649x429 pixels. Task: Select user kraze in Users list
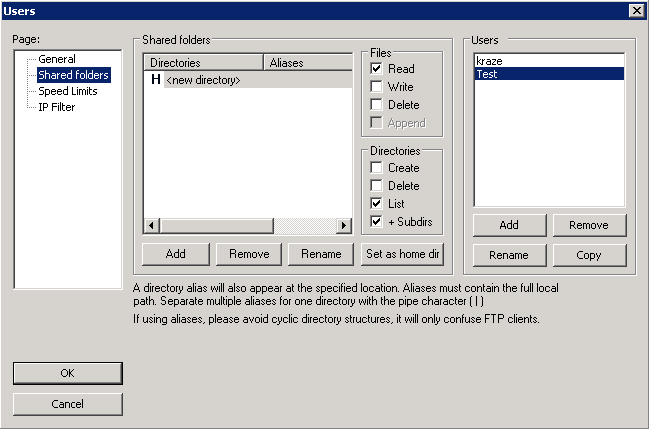(490, 61)
